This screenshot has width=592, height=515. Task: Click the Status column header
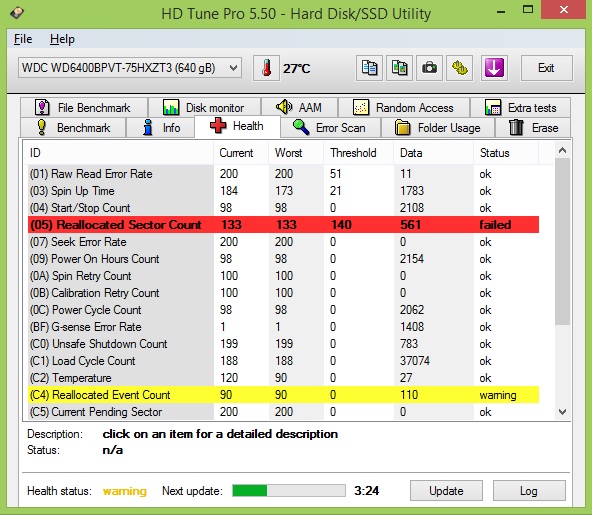506,153
